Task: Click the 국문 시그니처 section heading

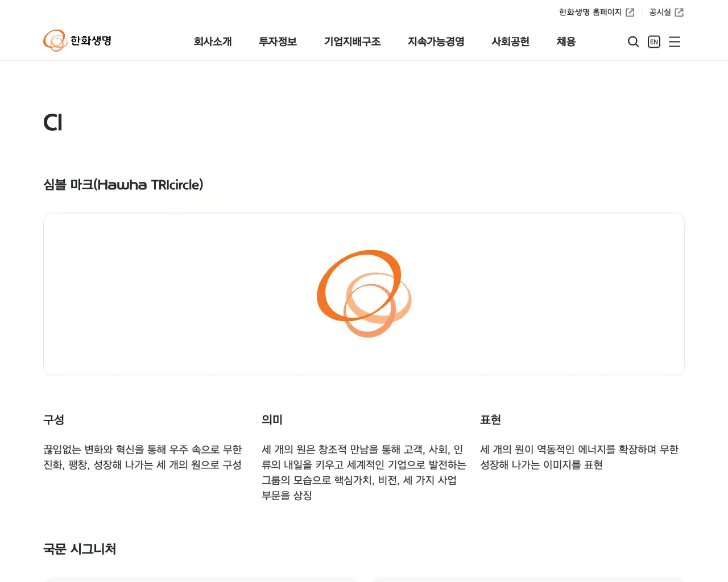Action: click(80, 549)
